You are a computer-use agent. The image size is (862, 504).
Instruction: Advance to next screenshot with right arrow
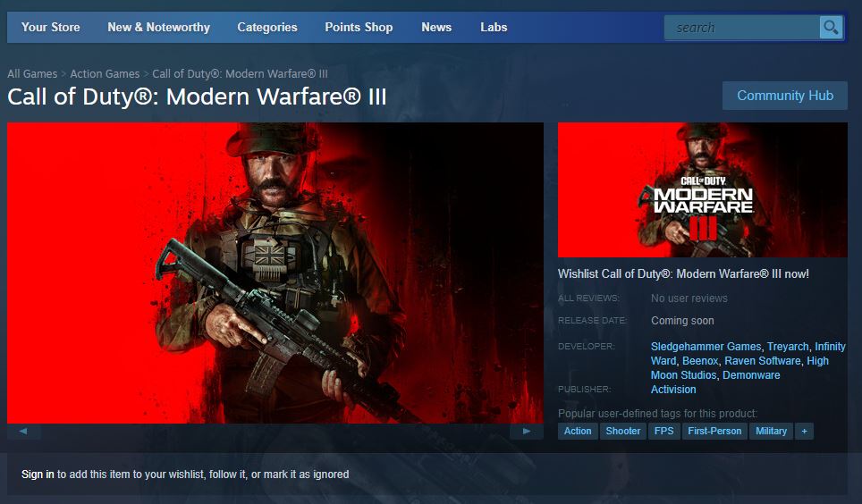526,432
